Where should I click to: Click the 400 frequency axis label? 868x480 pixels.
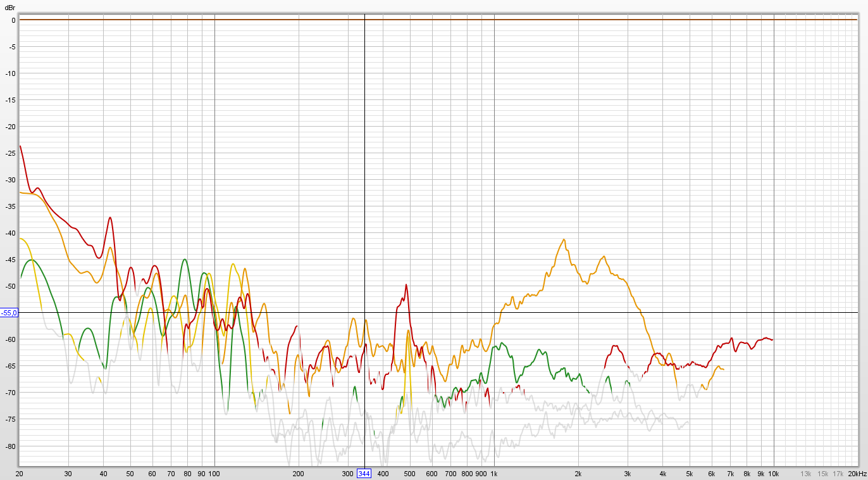383,474
